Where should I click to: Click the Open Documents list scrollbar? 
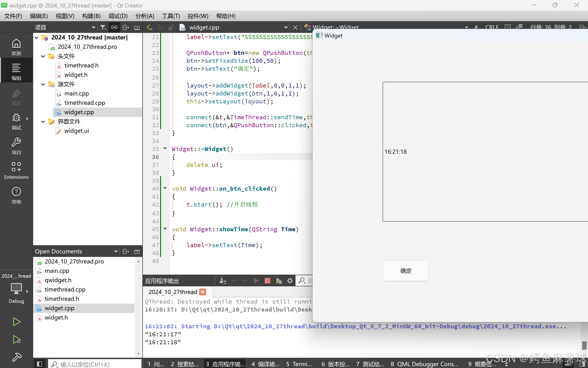coord(138,307)
